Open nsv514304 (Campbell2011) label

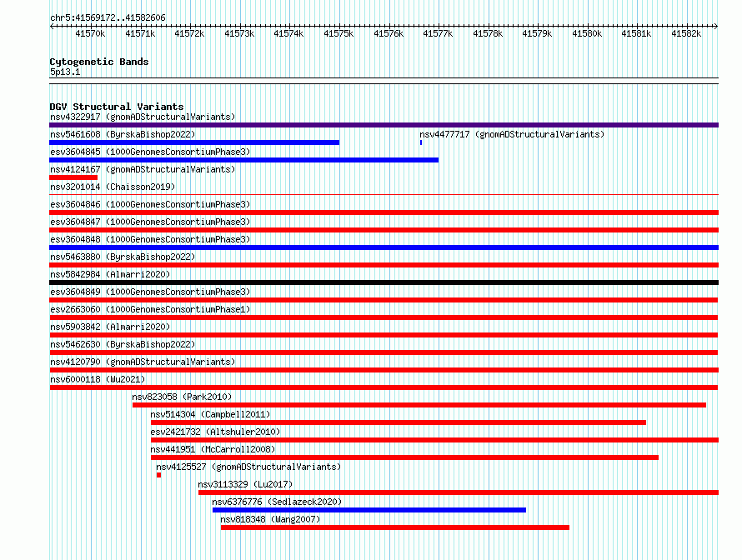coord(210,414)
